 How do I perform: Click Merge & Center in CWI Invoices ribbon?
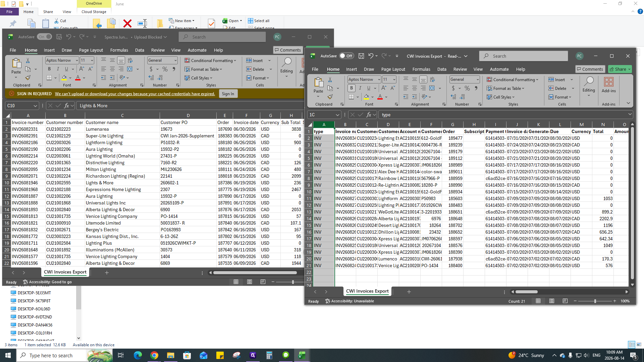(x=432, y=88)
